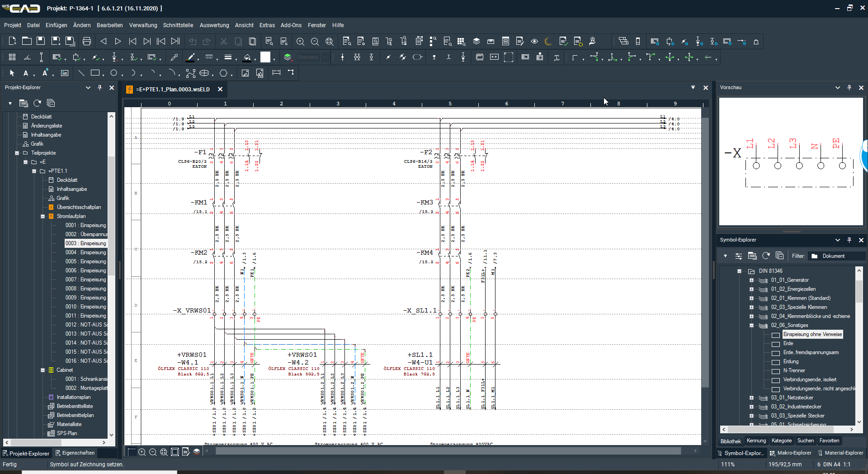868x474 pixels.
Task: Click the white fill color swatch
Action: pyautogui.click(x=265, y=57)
